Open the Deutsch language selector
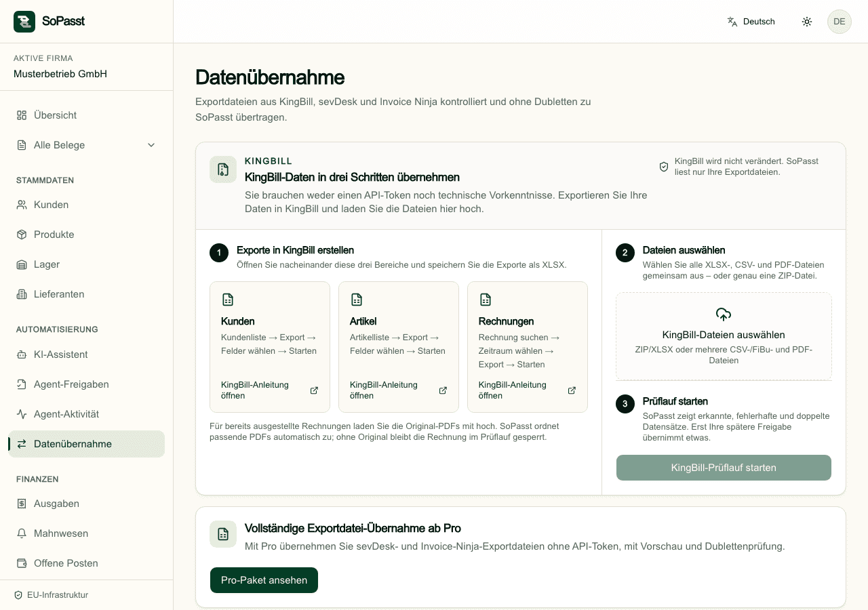The width and height of the screenshot is (868, 610). pos(751,22)
